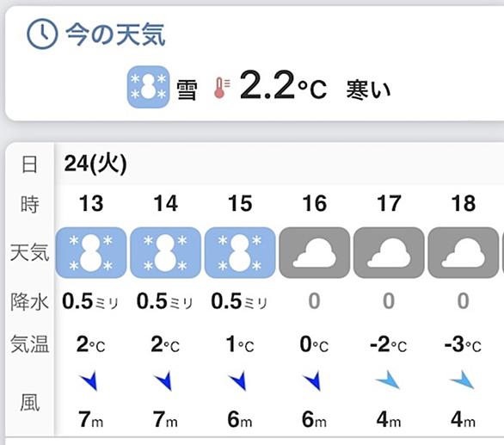Click the 気温 row label

pyautogui.click(x=29, y=344)
